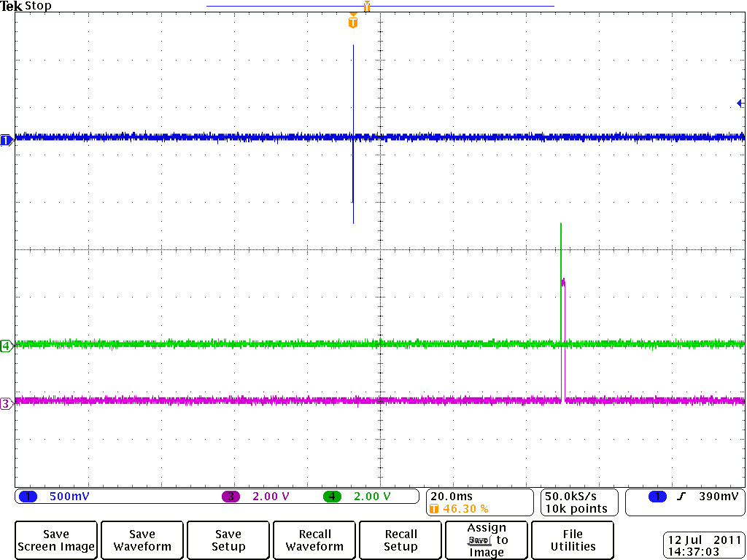Click the magenta channel 3 pulse
The image size is (747, 560).
[564, 340]
